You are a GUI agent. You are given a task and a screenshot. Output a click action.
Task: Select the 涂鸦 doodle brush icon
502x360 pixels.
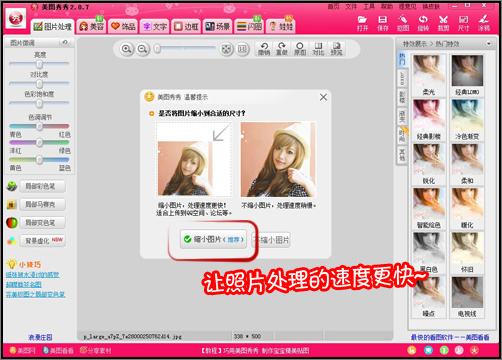[x=484, y=23]
